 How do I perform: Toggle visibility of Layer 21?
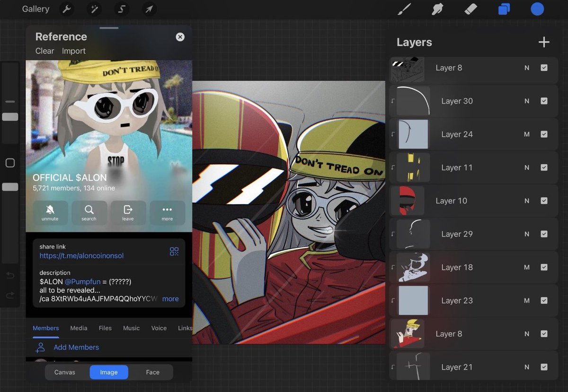click(x=544, y=367)
